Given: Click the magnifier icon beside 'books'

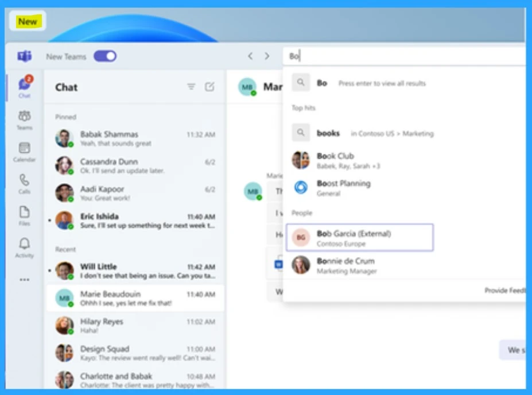Looking at the screenshot, I should [x=301, y=133].
